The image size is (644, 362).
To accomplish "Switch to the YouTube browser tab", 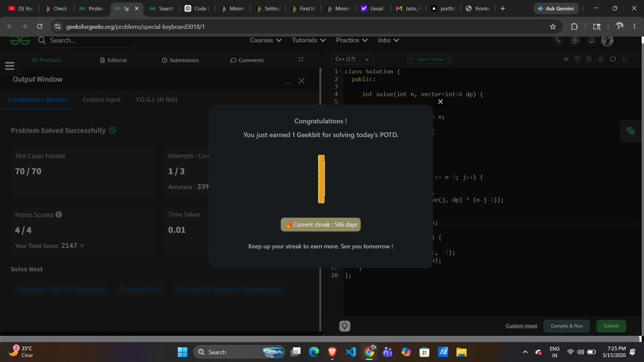I will [x=21, y=9].
